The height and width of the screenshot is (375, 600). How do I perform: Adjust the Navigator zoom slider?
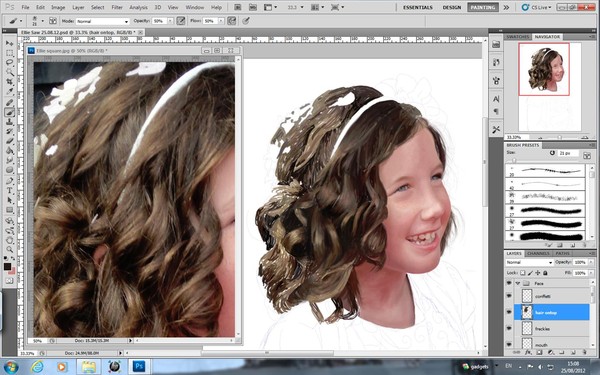[x=559, y=137]
